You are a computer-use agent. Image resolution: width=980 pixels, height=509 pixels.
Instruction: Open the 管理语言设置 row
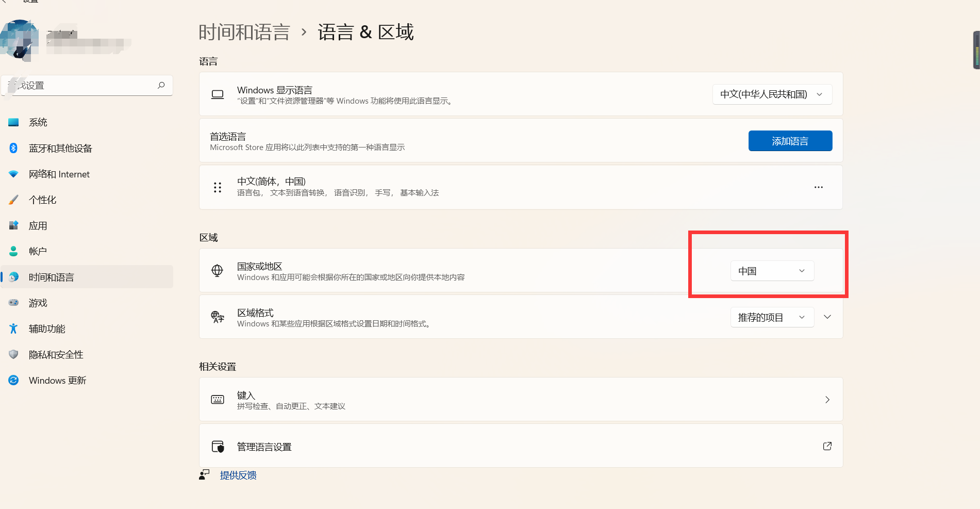pos(521,446)
